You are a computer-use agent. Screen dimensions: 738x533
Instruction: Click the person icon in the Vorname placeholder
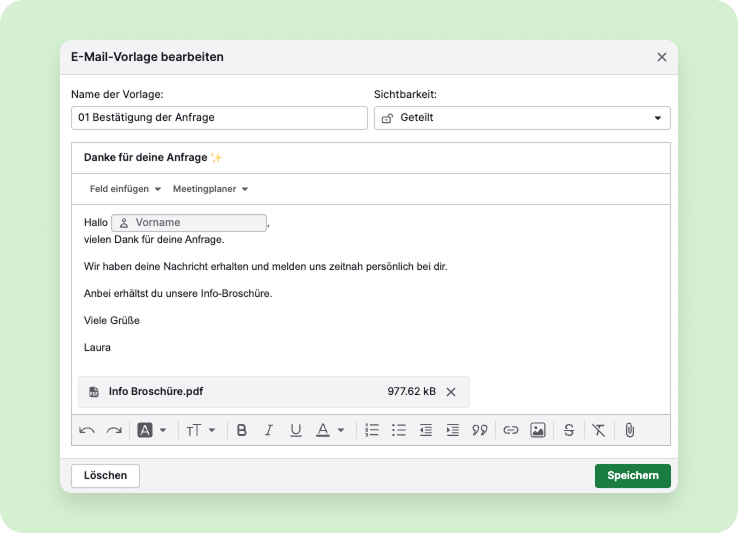point(124,223)
